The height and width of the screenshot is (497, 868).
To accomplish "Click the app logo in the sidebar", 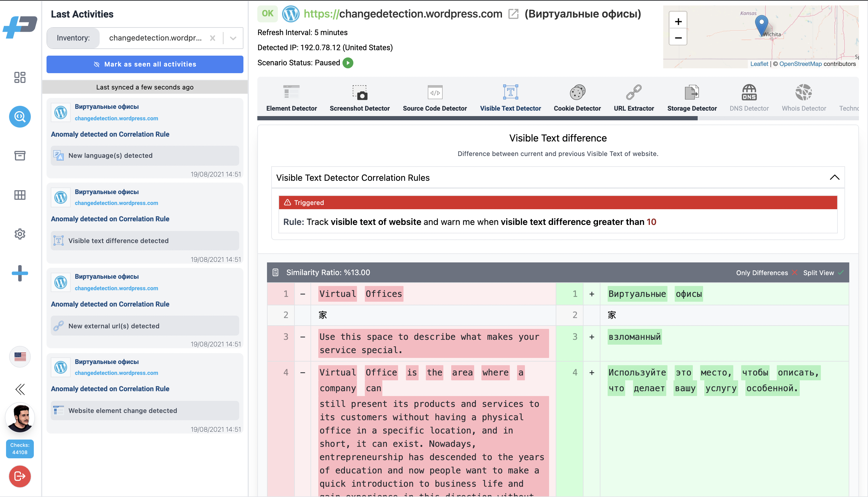I will click(x=20, y=27).
